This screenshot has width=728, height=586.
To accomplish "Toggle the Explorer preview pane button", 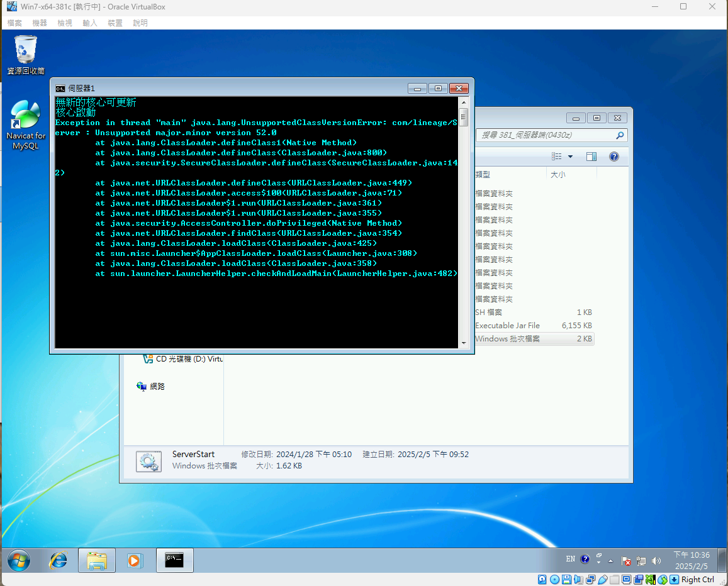I will [591, 157].
